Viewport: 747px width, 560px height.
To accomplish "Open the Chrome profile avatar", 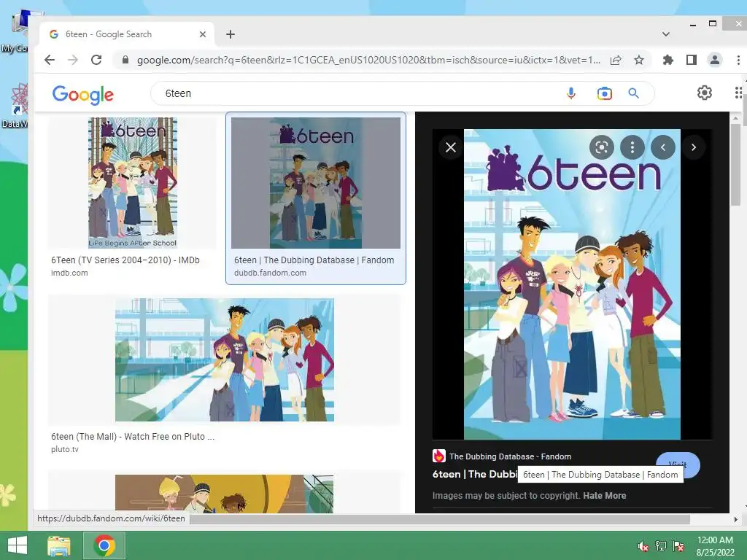I will [x=715, y=60].
